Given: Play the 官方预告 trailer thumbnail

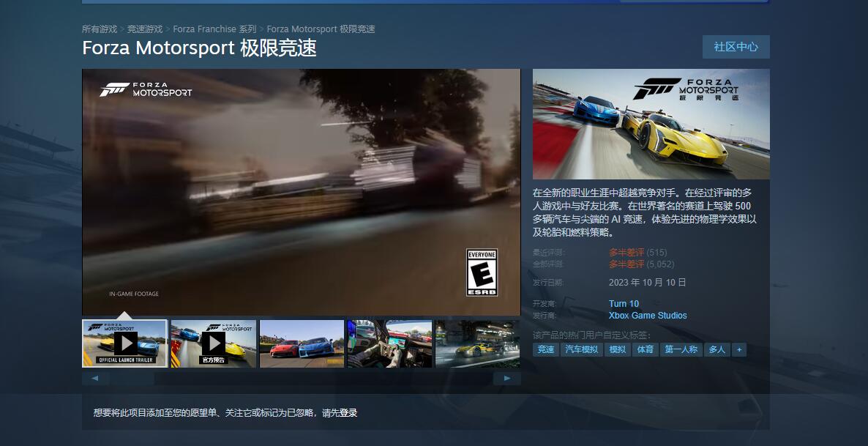Looking at the screenshot, I should [x=213, y=343].
